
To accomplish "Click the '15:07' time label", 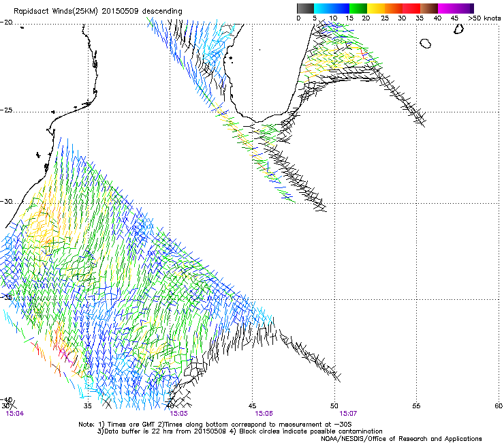I will point(348,414).
